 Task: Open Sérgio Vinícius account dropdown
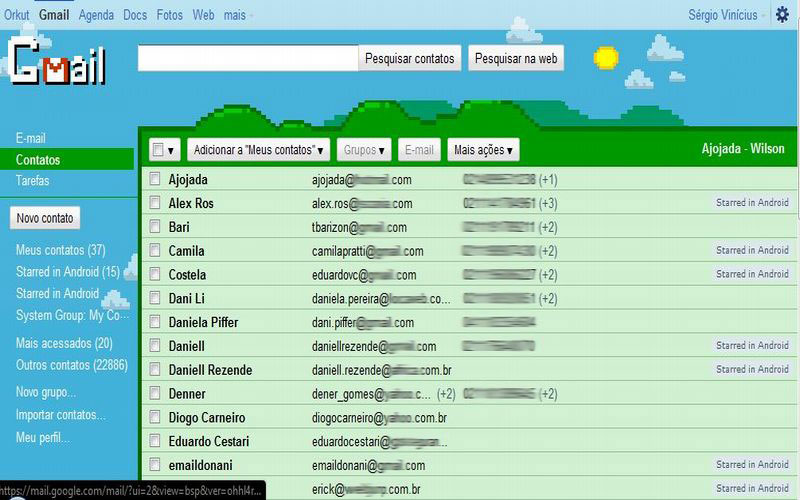pyautogui.click(x=727, y=15)
